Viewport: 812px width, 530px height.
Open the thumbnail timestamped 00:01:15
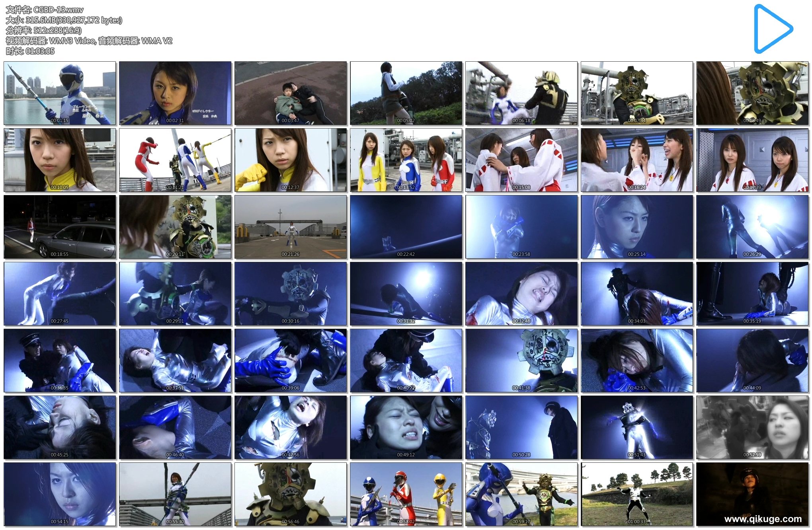(x=60, y=93)
